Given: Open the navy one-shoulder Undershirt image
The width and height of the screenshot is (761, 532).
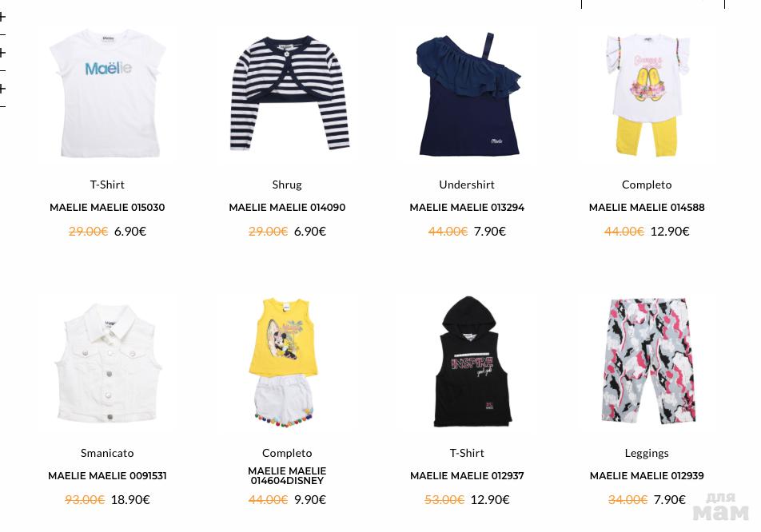Looking at the screenshot, I should pyautogui.click(x=467, y=95).
